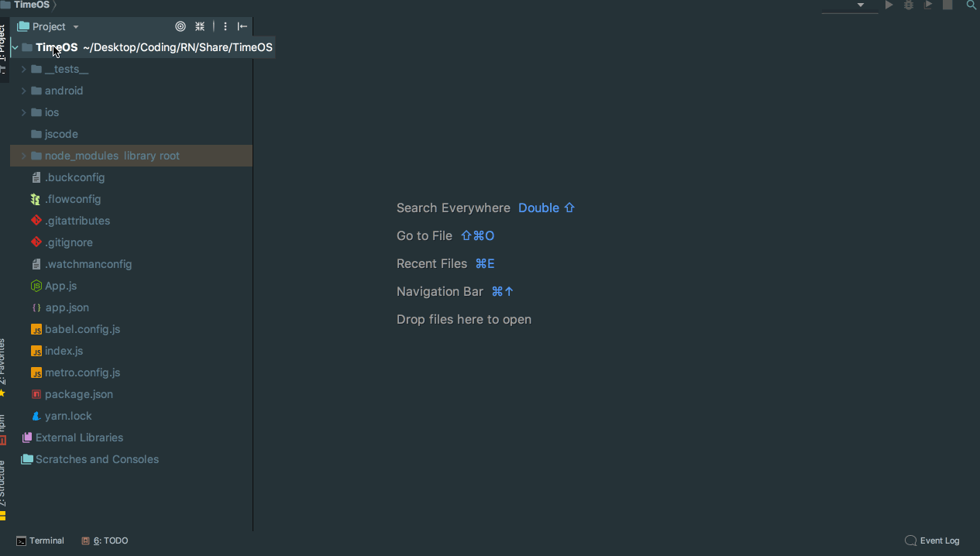
Task: Open the Event Log
Action: point(933,541)
